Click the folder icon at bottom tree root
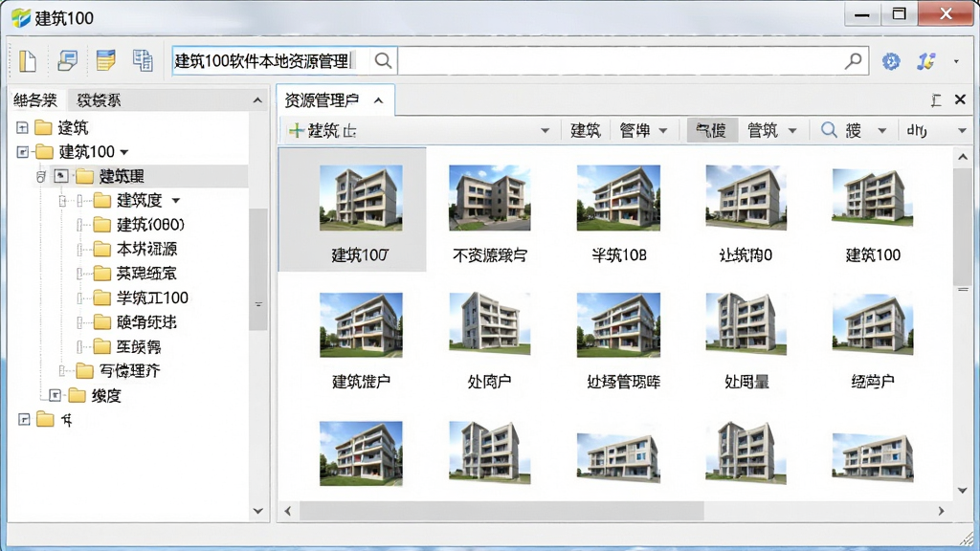980x551 pixels. pos(45,419)
